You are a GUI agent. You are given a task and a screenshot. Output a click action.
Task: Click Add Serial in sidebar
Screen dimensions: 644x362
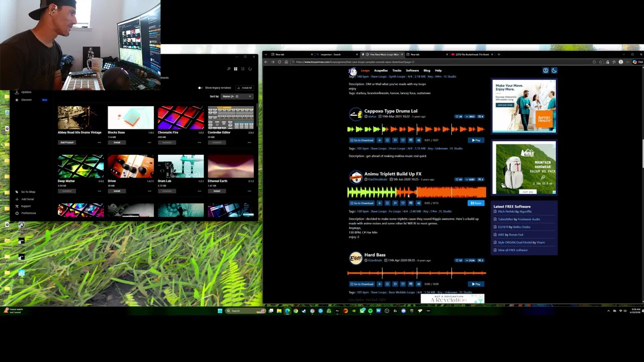point(27,199)
